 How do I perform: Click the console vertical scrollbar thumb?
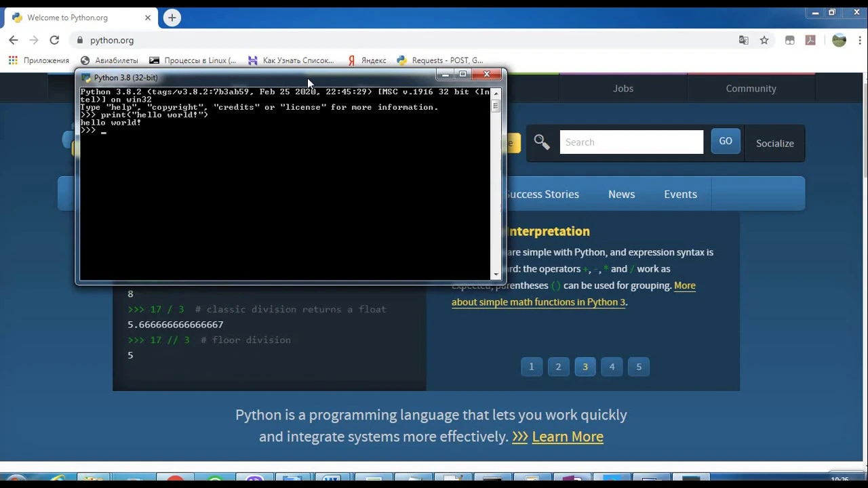point(496,106)
